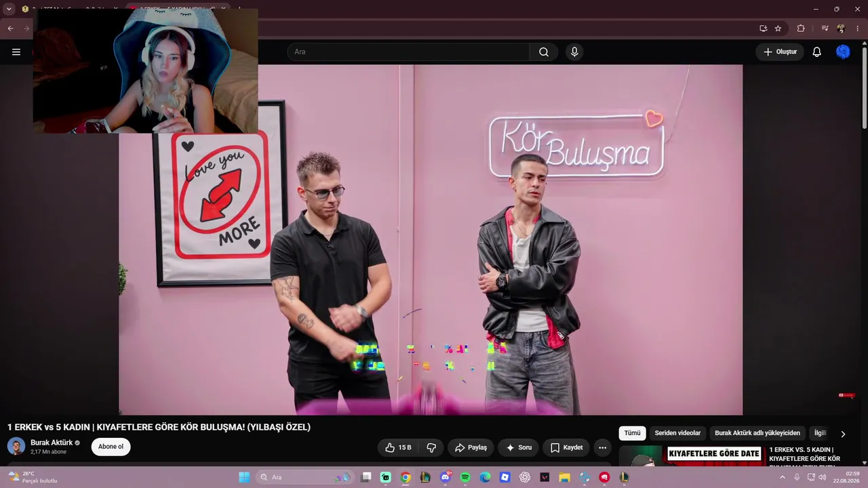Open the weather widget showing 26°C

click(x=33, y=477)
